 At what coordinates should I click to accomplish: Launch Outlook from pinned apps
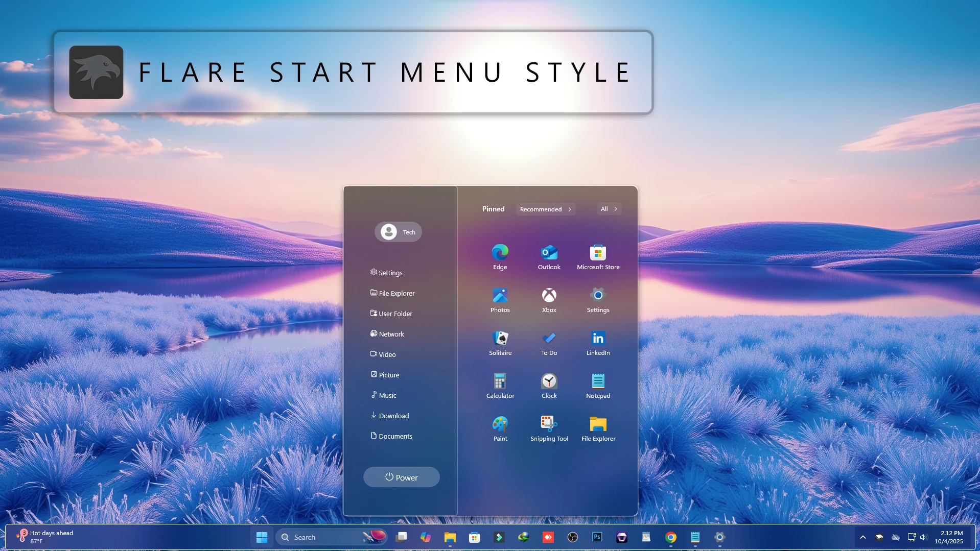pyautogui.click(x=549, y=256)
